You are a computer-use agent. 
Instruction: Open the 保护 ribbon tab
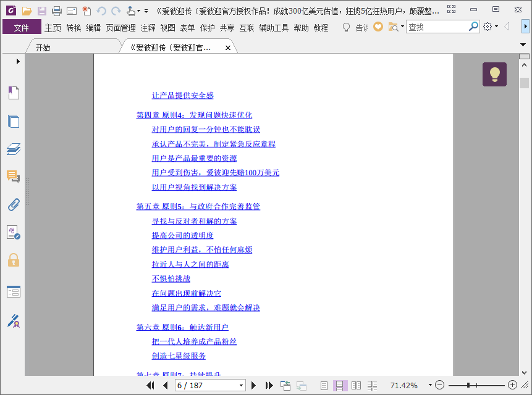tap(208, 27)
